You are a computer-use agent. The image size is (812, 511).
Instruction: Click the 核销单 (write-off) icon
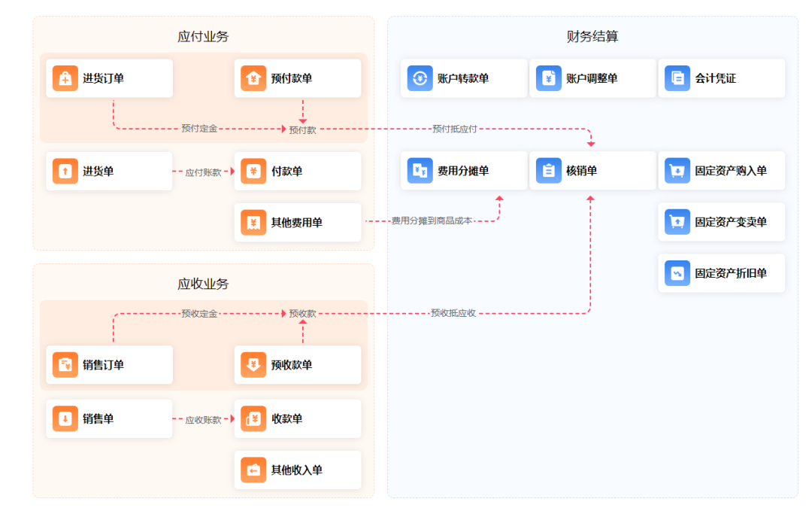point(548,171)
